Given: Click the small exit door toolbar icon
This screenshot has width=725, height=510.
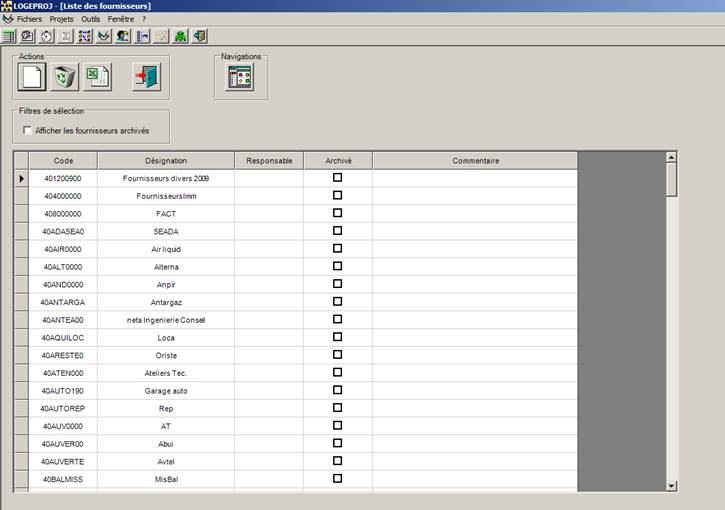Looking at the screenshot, I should click(x=200, y=36).
